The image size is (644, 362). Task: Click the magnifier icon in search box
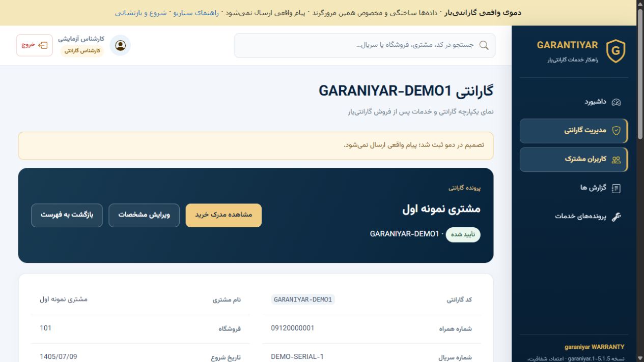[484, 45]
